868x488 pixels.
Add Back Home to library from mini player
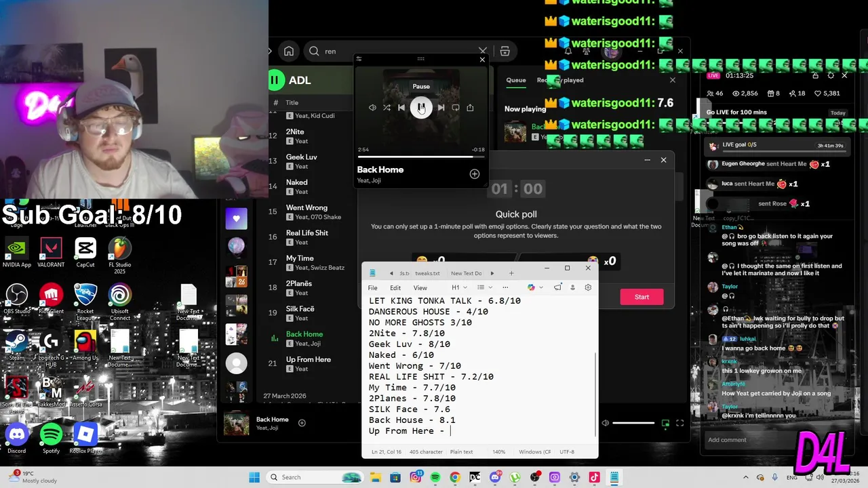pos(475,174)
